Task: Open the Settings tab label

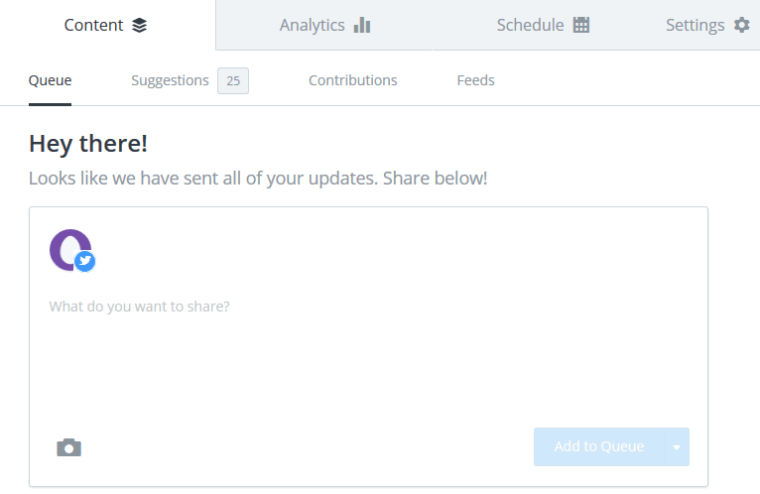Action: (x=695, y=25)
